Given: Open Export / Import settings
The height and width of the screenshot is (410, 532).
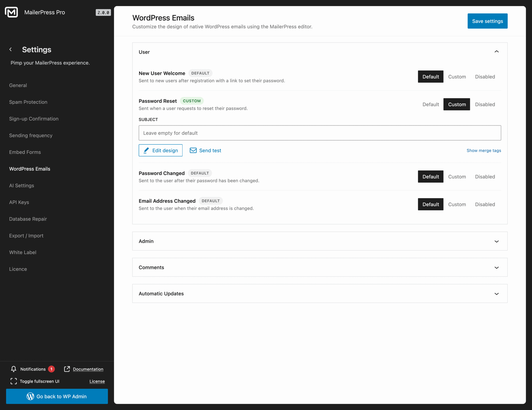Looking at the screenshot, I should (26, 236).
